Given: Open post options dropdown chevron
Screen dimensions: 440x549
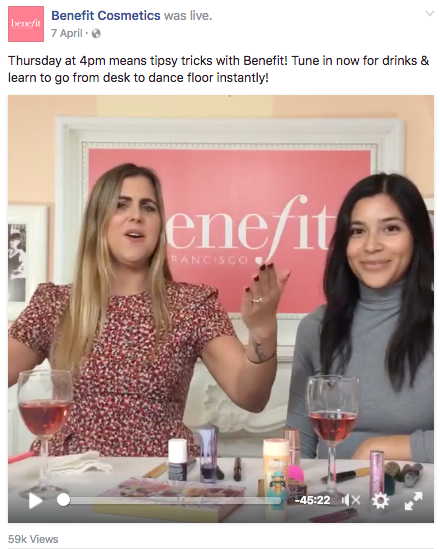Looking at the screenshot, I should click(429, 14).
